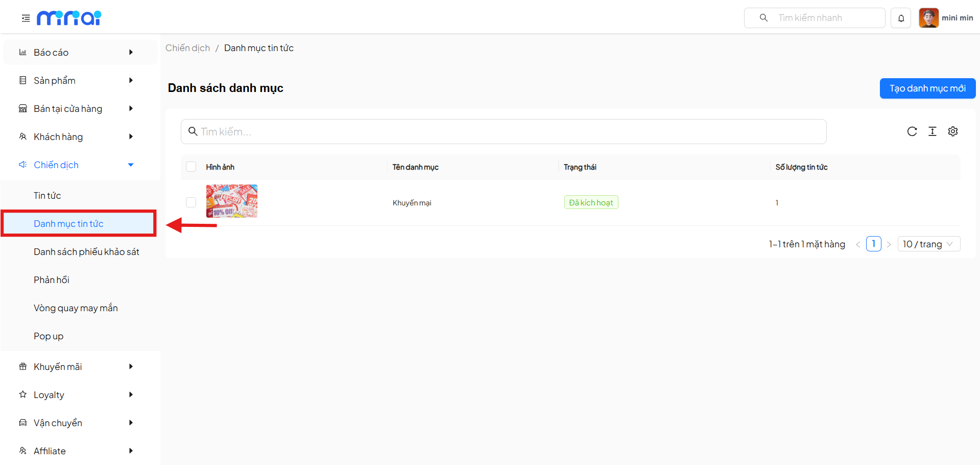Tick the select-all checkbox in table header
This screenshot has width=980, height=465.
pyautogui.click(x=191, y=167)
